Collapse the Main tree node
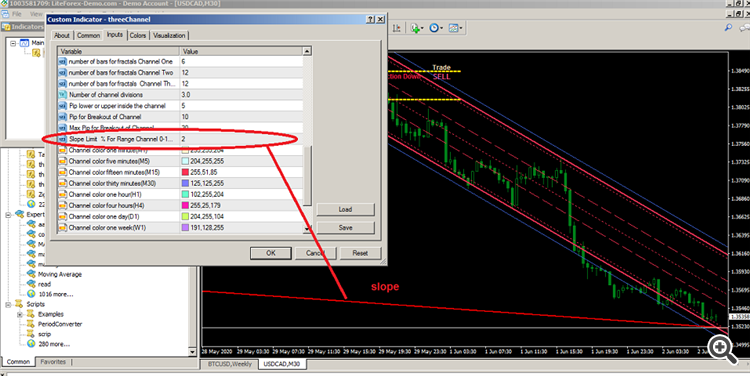Image resolution: width=750 pixels, height=376 pixels. click(13, 43)
